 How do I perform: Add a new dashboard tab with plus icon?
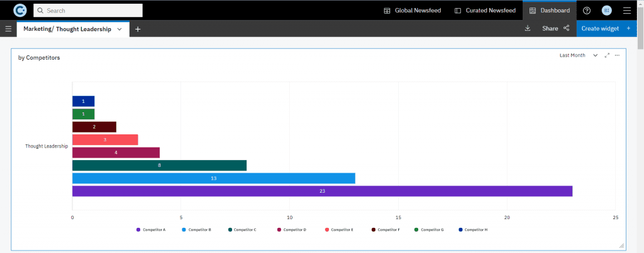(x=138, y=29)
